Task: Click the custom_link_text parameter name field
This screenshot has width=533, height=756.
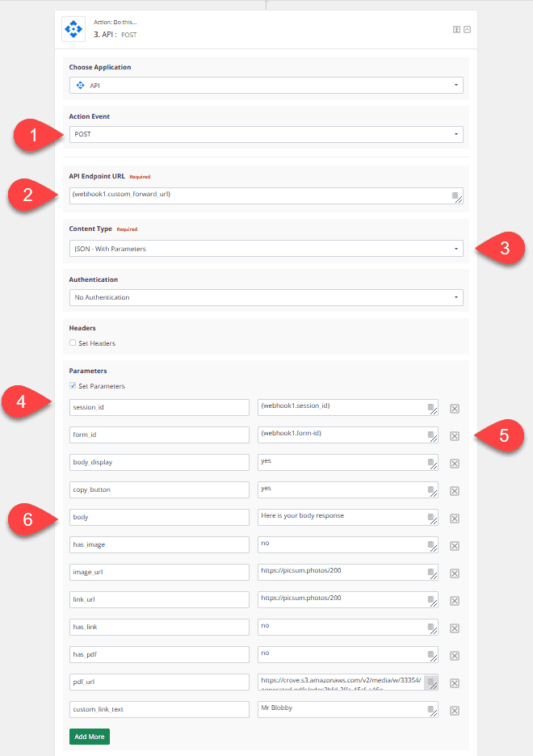Action: (159, 710)
